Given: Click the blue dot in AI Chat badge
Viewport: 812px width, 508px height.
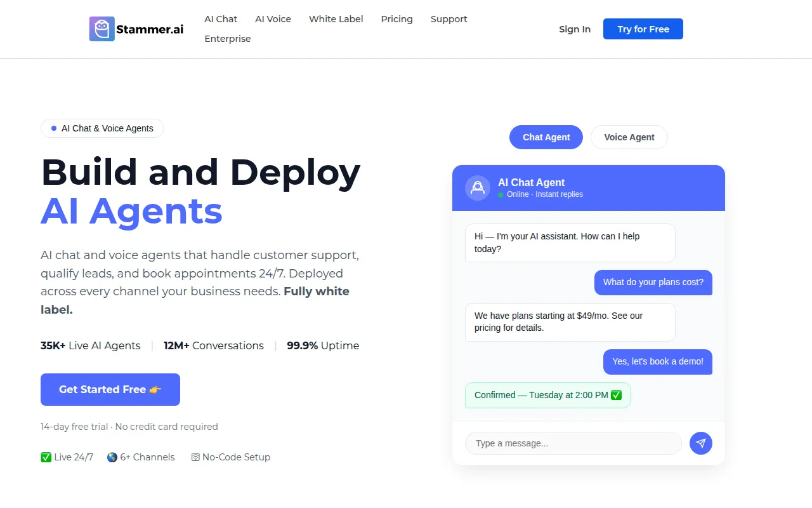Looking at the screenshot, I should (54, 128).
